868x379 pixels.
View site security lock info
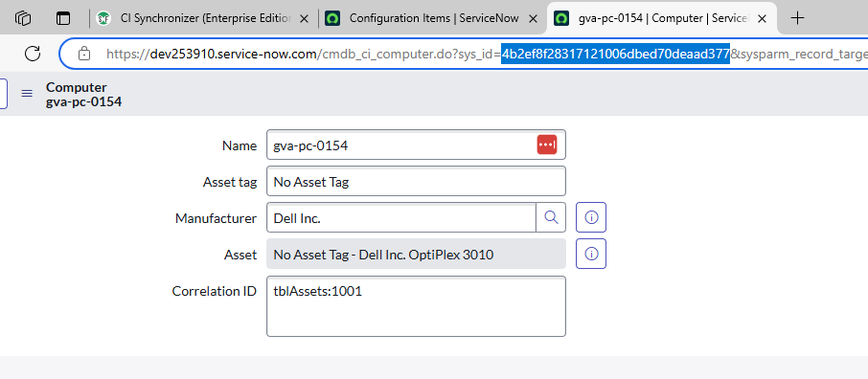(84, 54)
